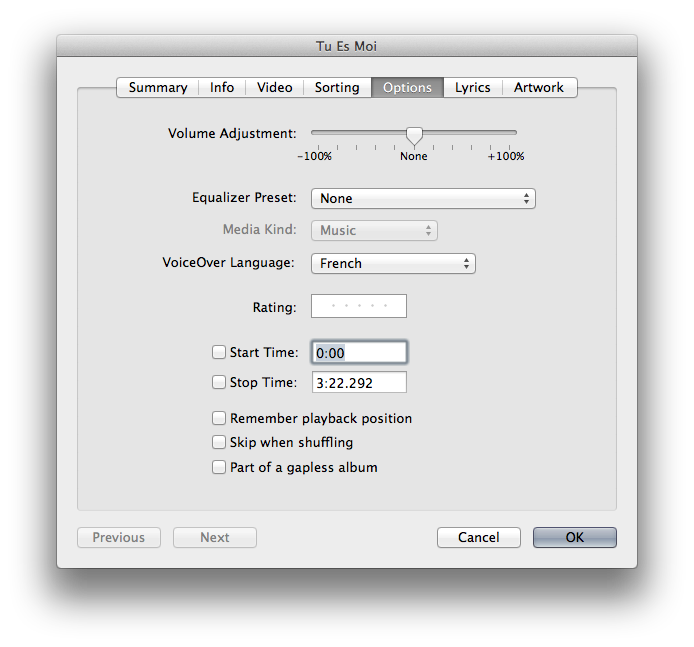Enable the Stop Time checkbox

219,382
